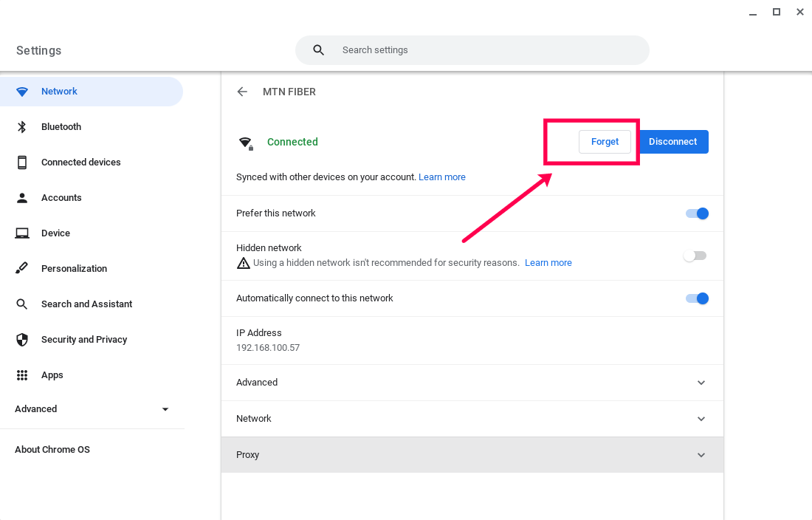The height and width of the screenshot is (520, 812).
Task: Close the Settings window
Action: (x=800, y=12)
